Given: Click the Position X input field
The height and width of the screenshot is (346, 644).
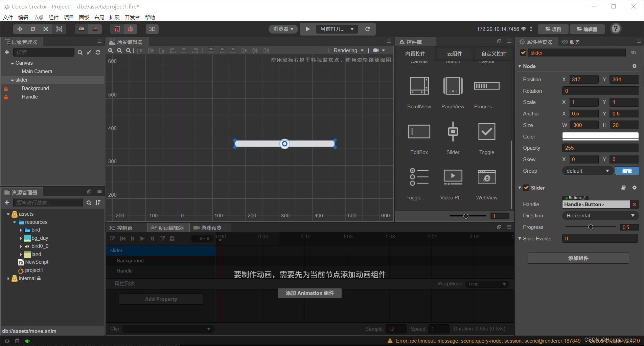Looking at the screenshot, I should coord(584,80).
